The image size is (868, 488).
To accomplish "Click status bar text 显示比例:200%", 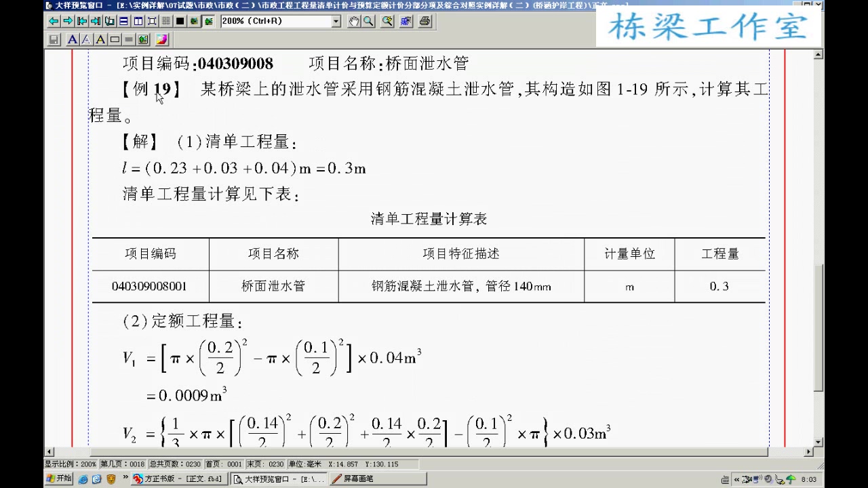I will point(71,464).
